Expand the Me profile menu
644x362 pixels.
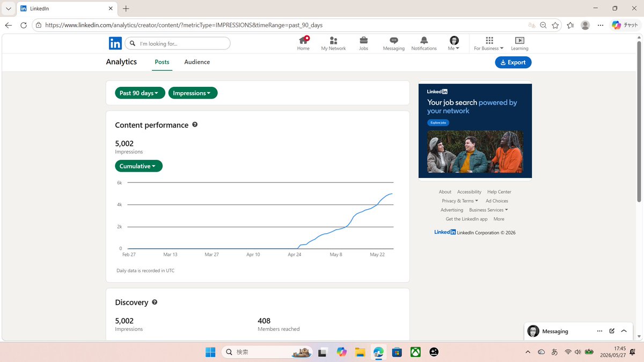(x=454, y=43)
